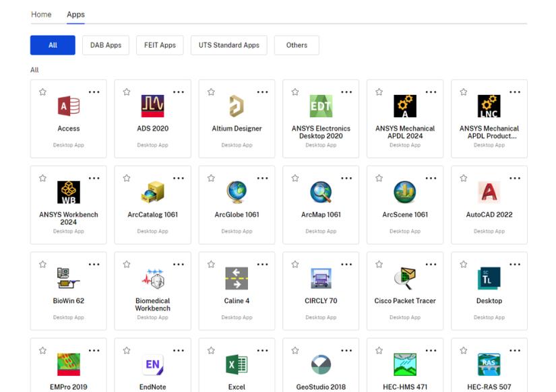Image resolution: width=556 pixels, height=392 pixels.
Task: Launch ANSYS Workbench 2024 WB icon
Action: (x=69, y=192)
